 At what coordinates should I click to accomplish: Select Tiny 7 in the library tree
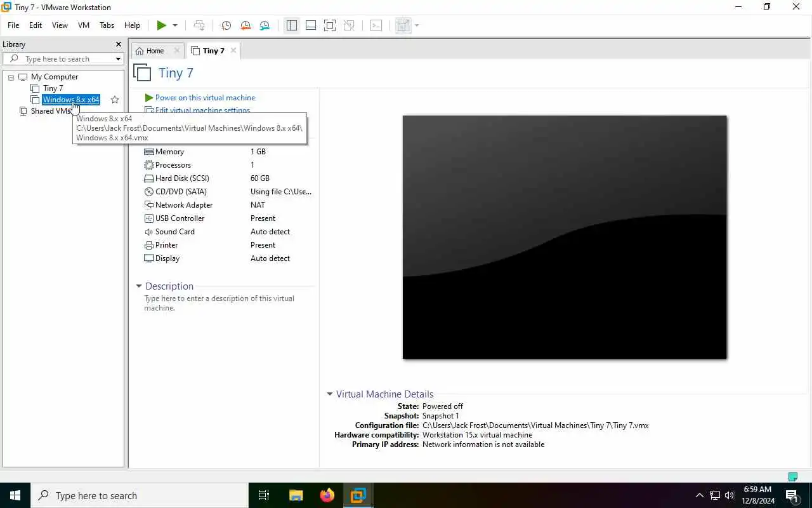tap(53, 88)
